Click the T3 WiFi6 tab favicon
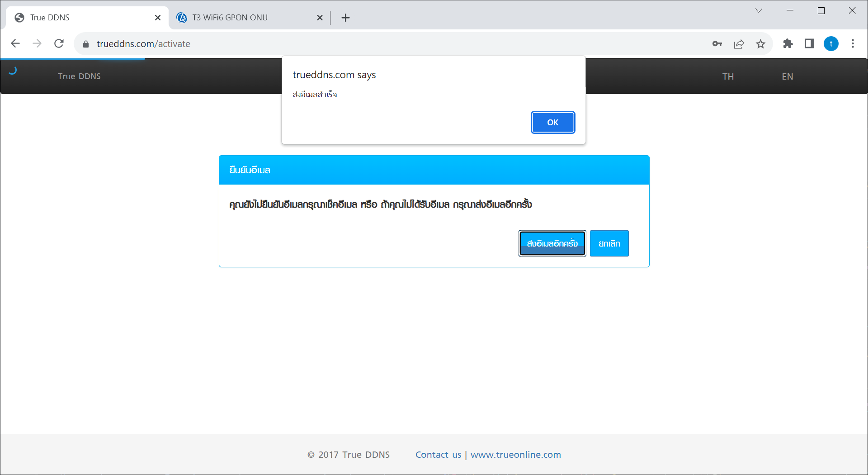 pyautogui.click(x=182, y=18)
